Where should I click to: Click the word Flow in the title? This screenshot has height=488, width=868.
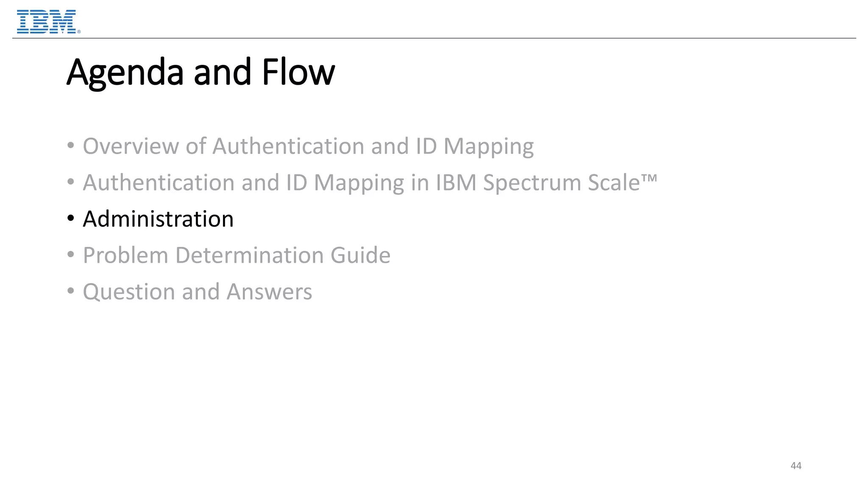(x=298, y=72)
